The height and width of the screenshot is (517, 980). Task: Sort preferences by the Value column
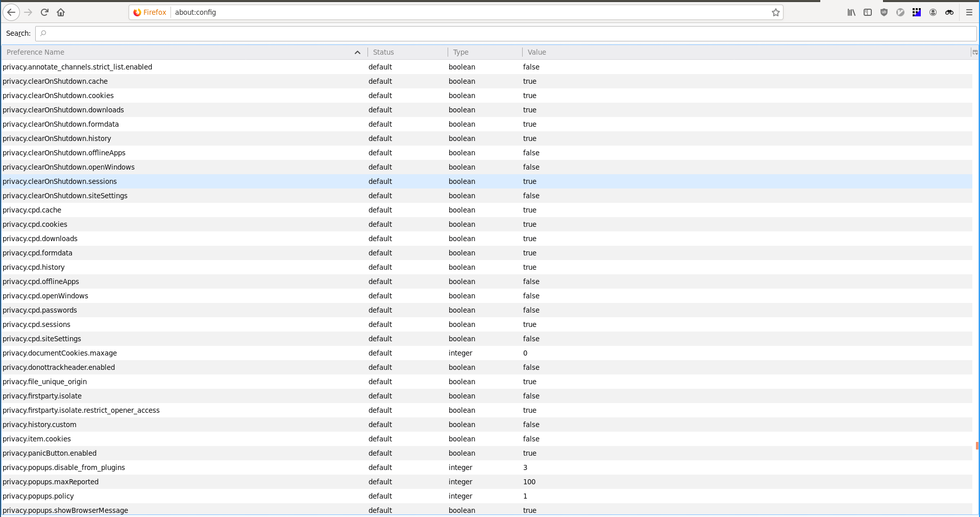pos(746,52)
